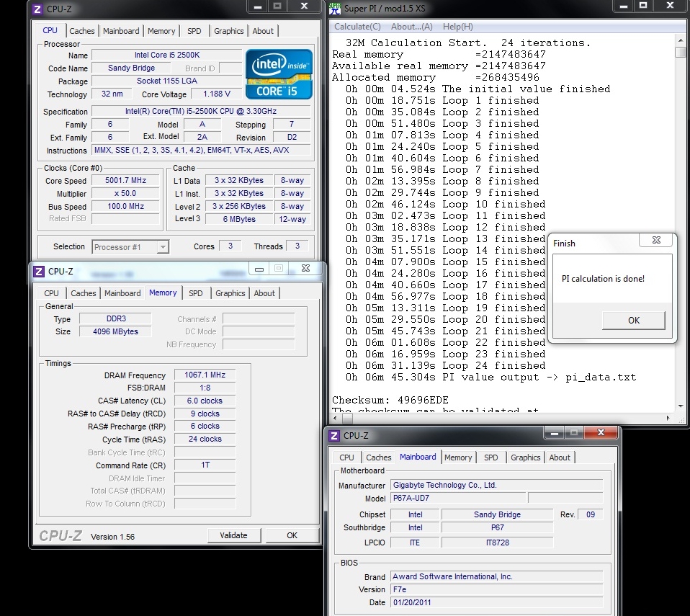The image size is (690, 616).
Task: Click the Checksum: 49696EDE line
Action: click(x=390, y=401)
